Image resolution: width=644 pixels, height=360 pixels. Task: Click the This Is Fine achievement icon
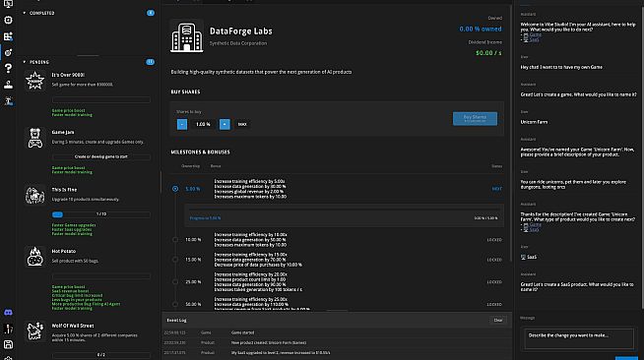pyautogui.click(x=34, y=195)
